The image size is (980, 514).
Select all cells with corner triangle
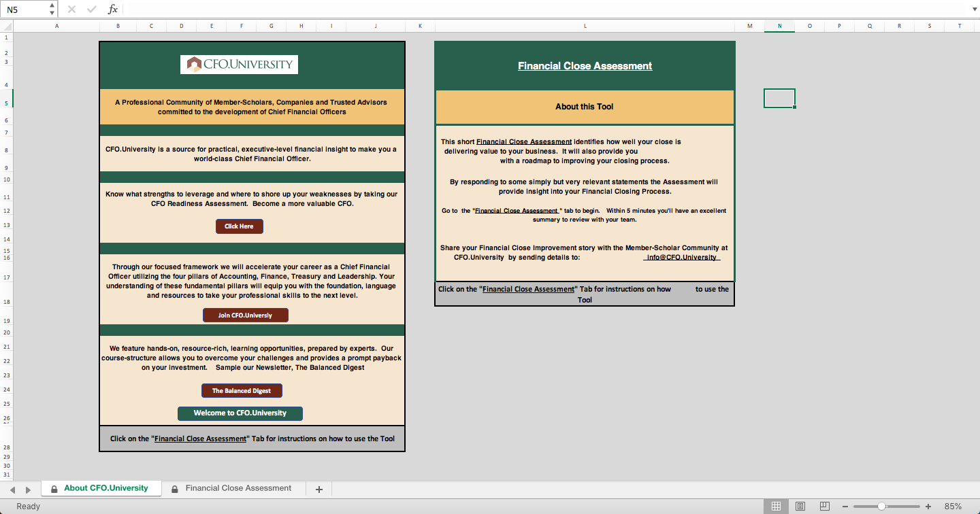pos(6,26)
